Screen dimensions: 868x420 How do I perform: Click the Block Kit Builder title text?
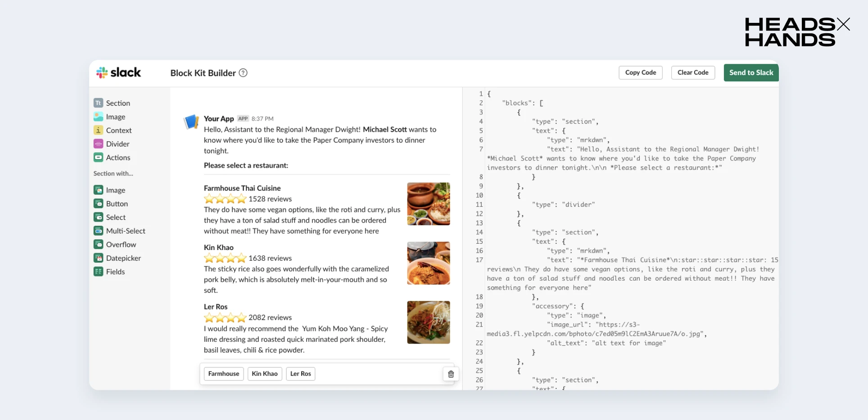point(203,73)
